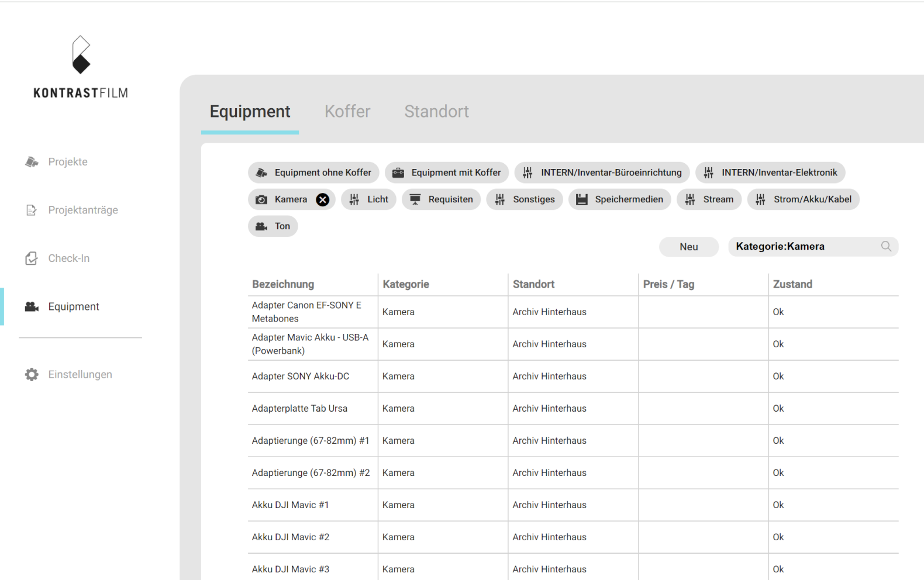Enable the Licht category filter
The height and width of the screenshot is (580, 924).
tap(368, 199)
